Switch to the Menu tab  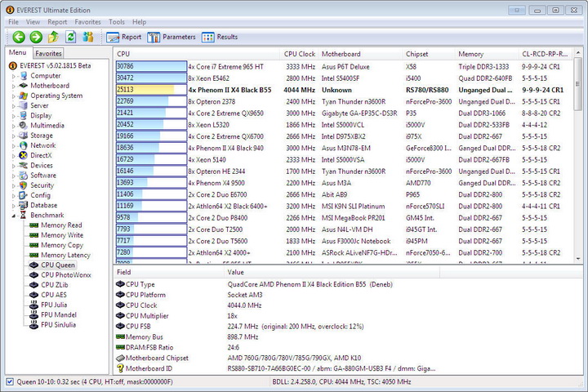18,52
